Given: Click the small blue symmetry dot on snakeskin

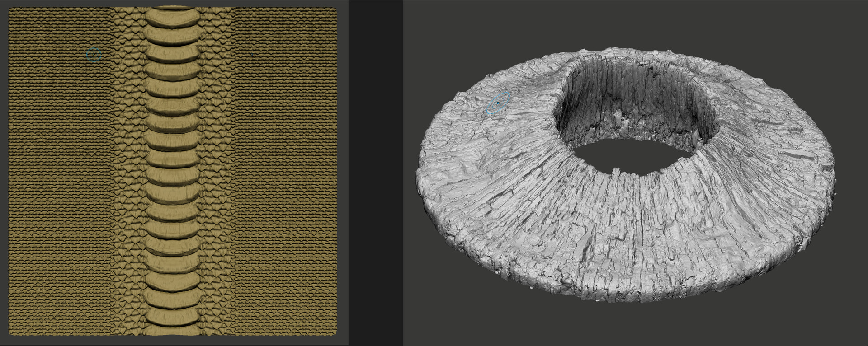Looking at the screenshot, I should tap(252, 55).
